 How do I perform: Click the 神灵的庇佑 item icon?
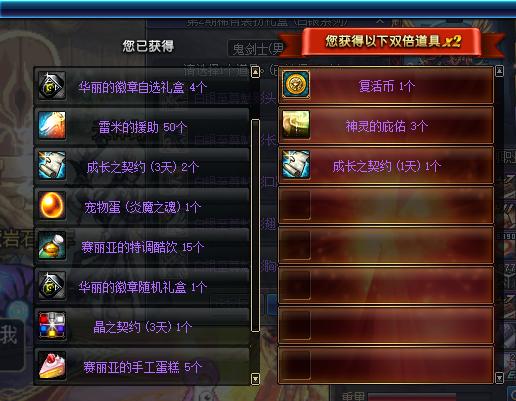coord(296,124)
